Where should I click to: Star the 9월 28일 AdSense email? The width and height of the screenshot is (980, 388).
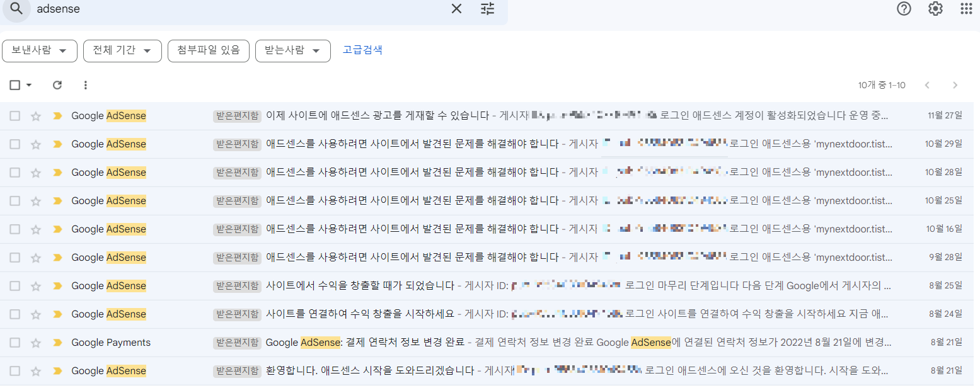[x=36, y=258]
